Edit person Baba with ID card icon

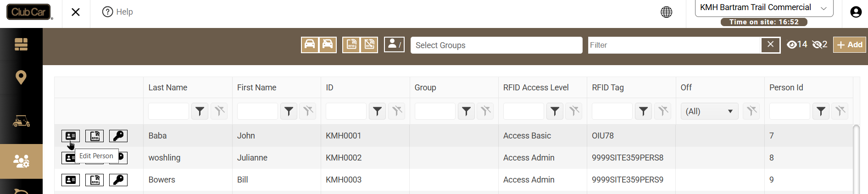pos(71,136)
